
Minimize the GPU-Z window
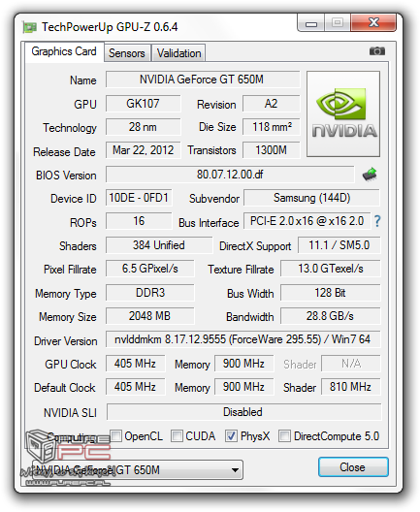311,23
